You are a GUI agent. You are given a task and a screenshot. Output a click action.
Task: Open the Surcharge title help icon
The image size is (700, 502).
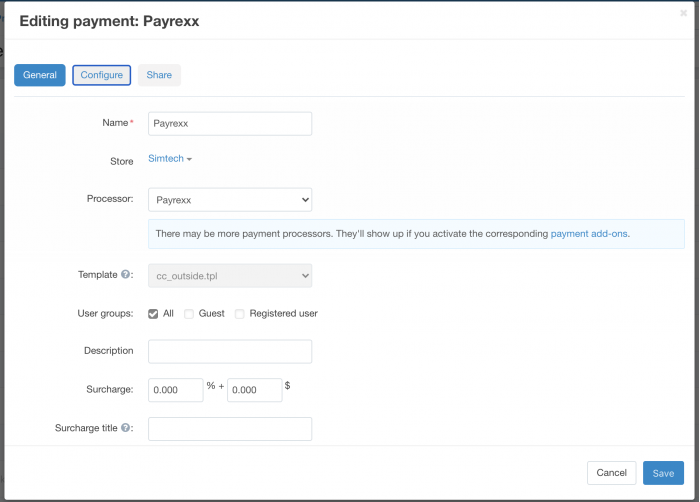pyautogui.click(x=125, y=427)
